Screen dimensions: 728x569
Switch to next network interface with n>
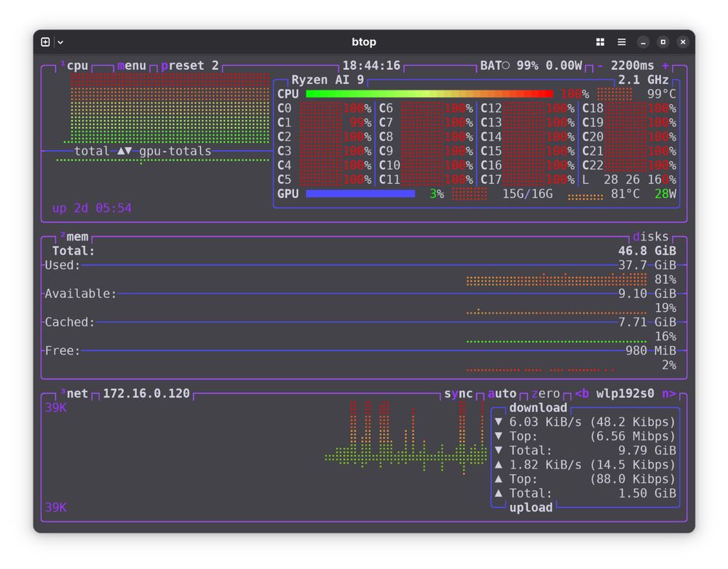pos(669,394)
